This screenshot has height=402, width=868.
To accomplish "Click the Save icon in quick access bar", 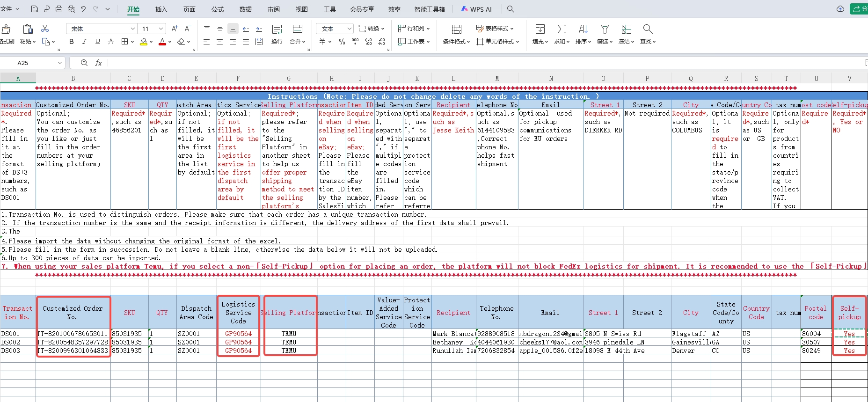I will 34,9.
